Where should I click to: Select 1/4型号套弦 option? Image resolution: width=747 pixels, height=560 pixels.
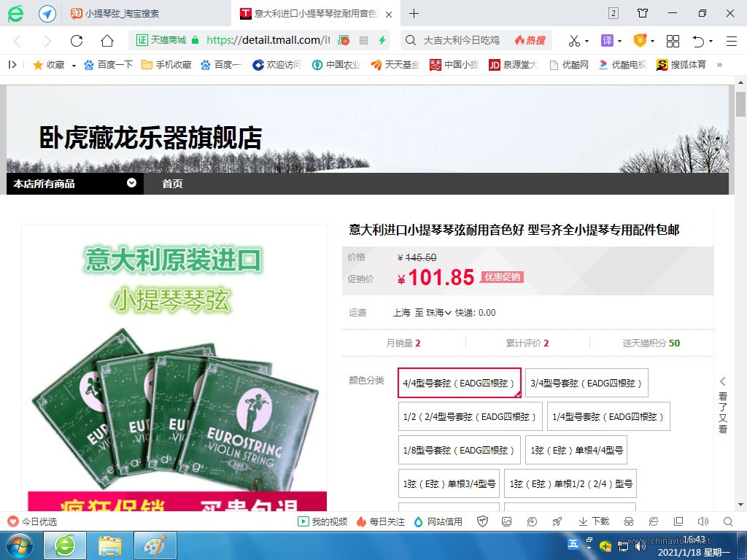(608, 416)
